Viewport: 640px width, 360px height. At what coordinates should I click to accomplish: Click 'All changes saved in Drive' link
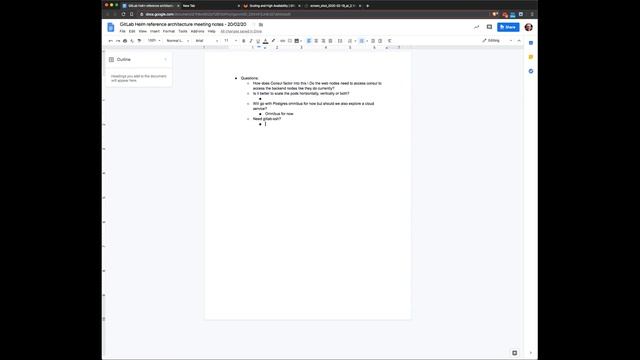[241, 31]
